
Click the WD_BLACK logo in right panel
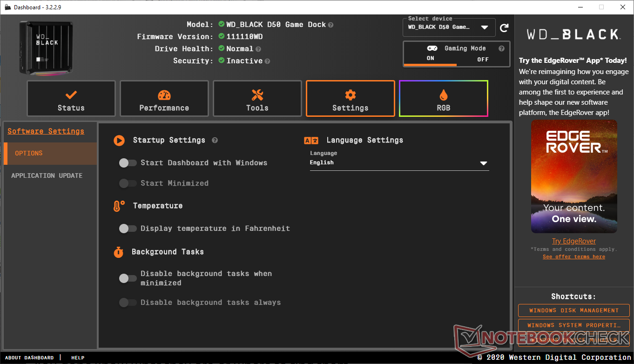[573, 34]
